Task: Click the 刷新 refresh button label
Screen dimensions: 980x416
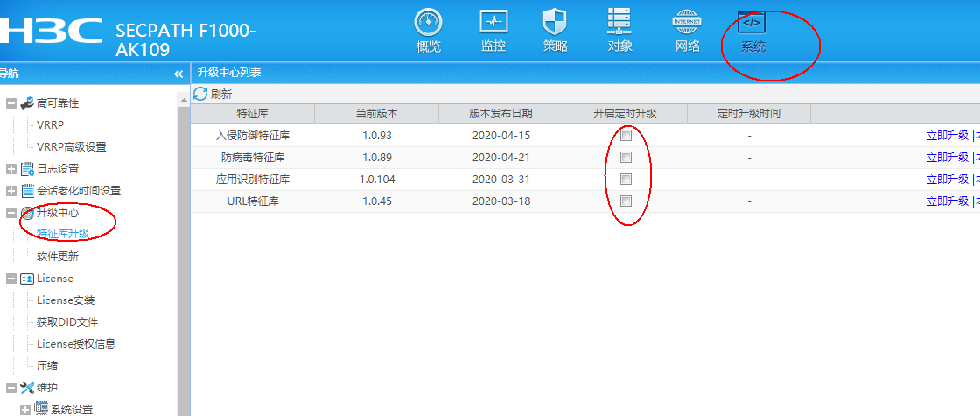Action: coord(221,95)
